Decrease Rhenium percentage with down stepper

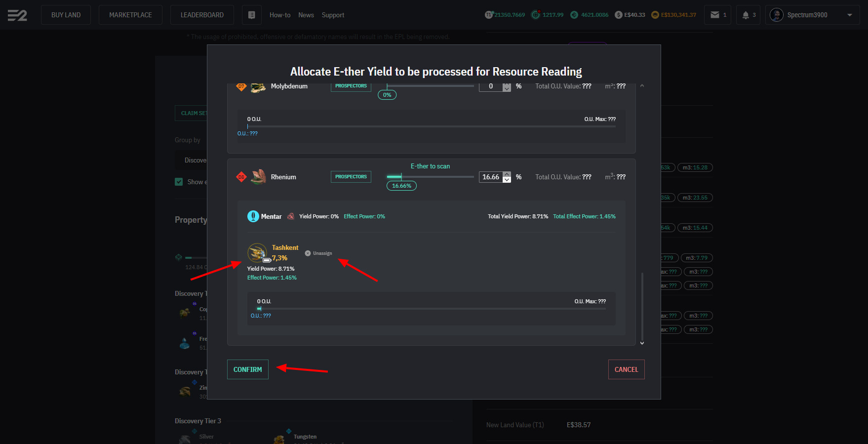[x=507, y=180]
